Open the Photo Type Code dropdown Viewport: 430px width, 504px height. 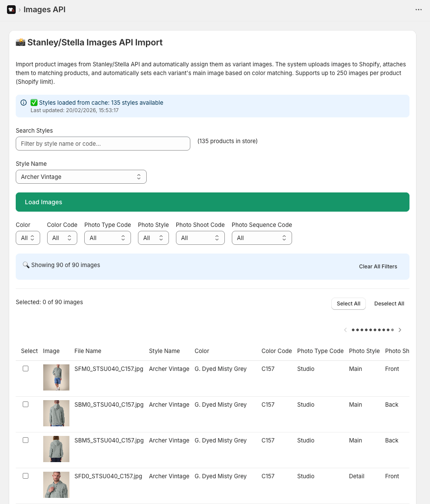point(107,238)
